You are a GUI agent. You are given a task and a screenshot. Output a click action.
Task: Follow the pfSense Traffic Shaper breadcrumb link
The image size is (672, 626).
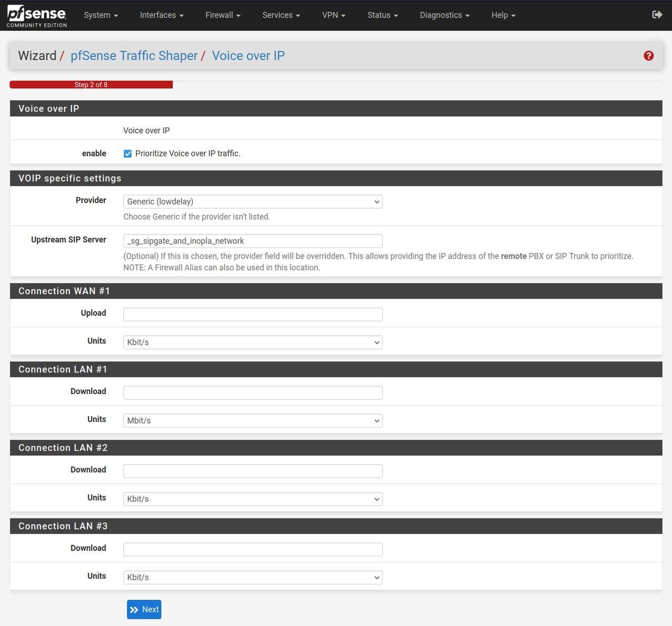pyautogui.click(x=134, y=56)
